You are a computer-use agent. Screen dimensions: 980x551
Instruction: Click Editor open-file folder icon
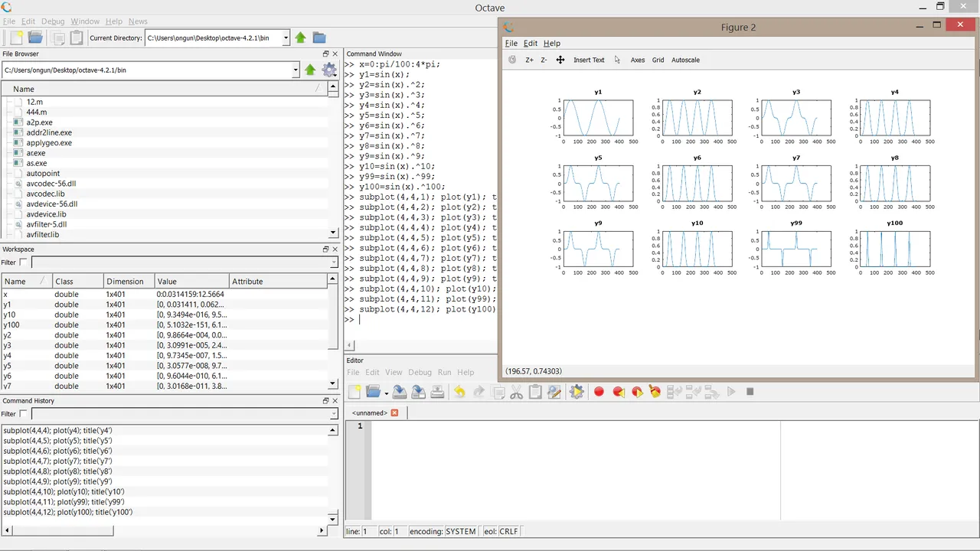[373, 392]
